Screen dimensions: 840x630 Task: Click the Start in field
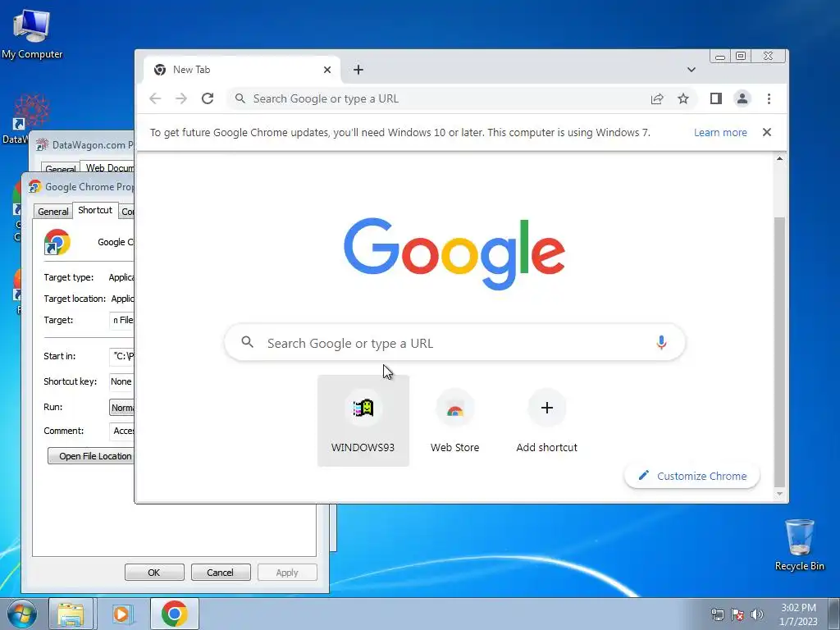(x=122, y=356)
